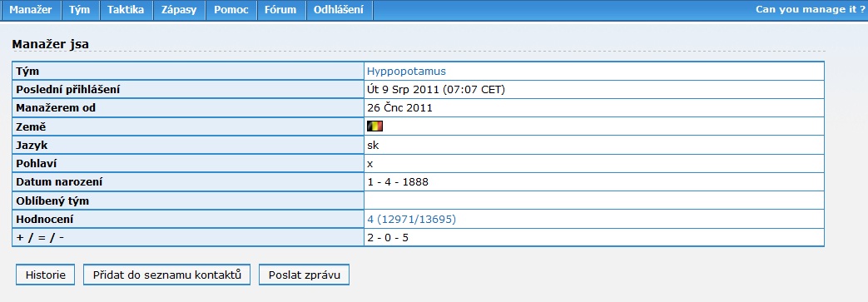Select the value 26 Čnc 2011
This screenshot has width=868, height=302.
click(399, 108)
